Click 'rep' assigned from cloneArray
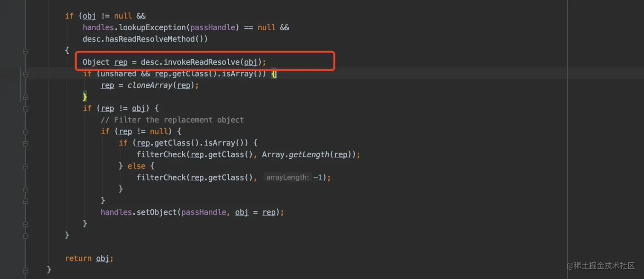This screenshot has height=279, width=644. [107, 85]
